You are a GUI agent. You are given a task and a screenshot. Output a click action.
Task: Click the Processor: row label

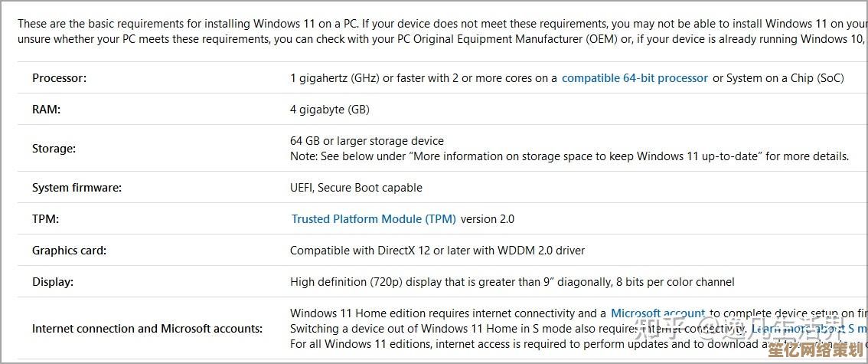pyautogui.click(x=59, y=78)
